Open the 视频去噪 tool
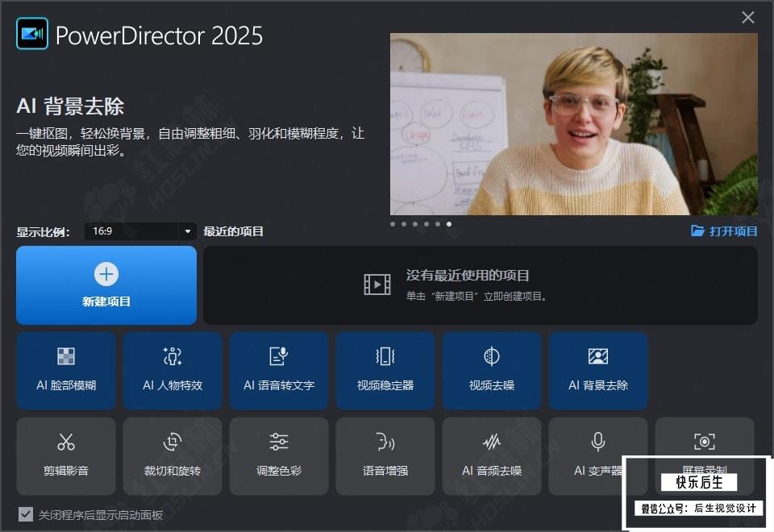This screenshot has height=532, width=774. tap(492, 371)
